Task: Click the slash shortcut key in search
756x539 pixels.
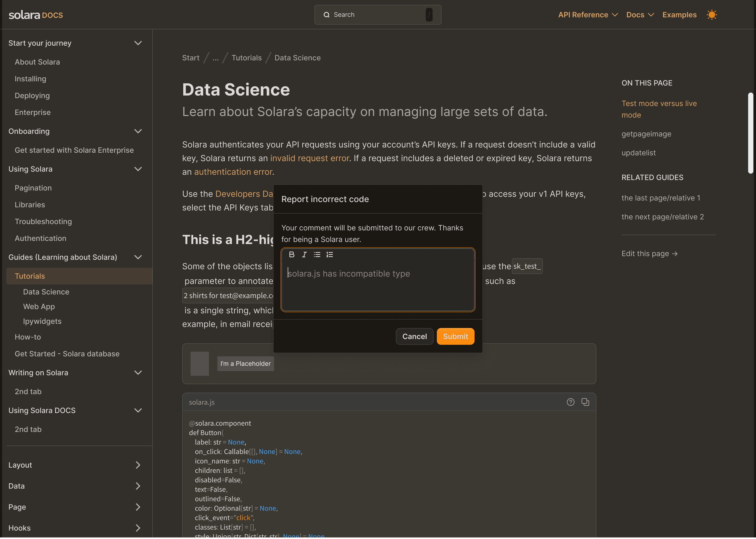Action: [x=429, y=15]
